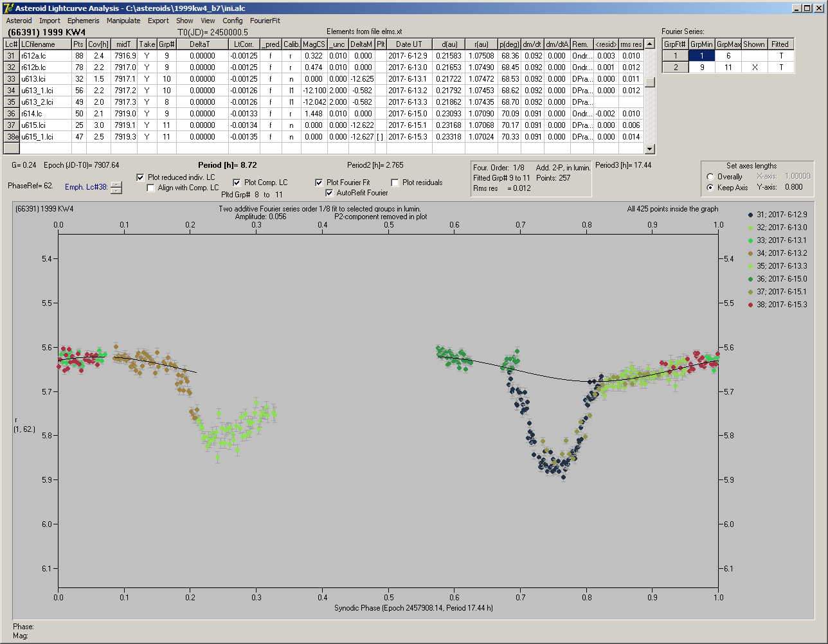The height and width of the screenshot is (644, 828).
Task: Select GrpMin cell value 1 in Fourier Series
Action: pyautogui.click(x=701, y=56)
